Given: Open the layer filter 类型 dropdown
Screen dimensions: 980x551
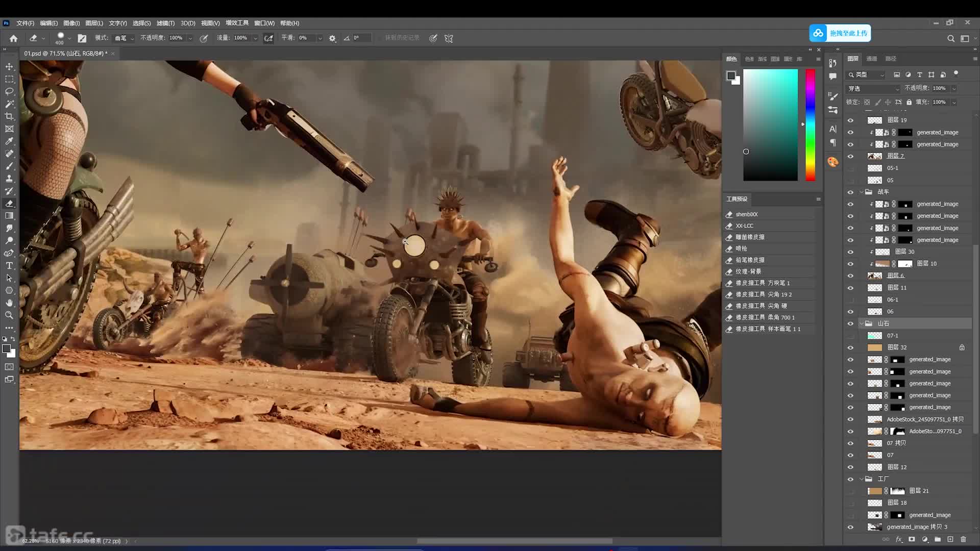Looking at the screenshot, I should point(866,74).
